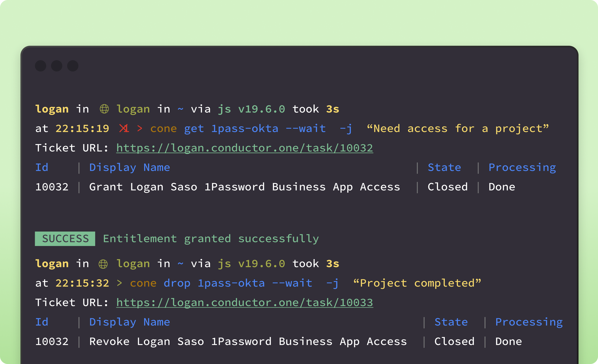The height and width of the screenshot is (364, 598).
Task: Select the row Revoke Logan Saso 1Password Business App Access
Action: coord(248,341)
